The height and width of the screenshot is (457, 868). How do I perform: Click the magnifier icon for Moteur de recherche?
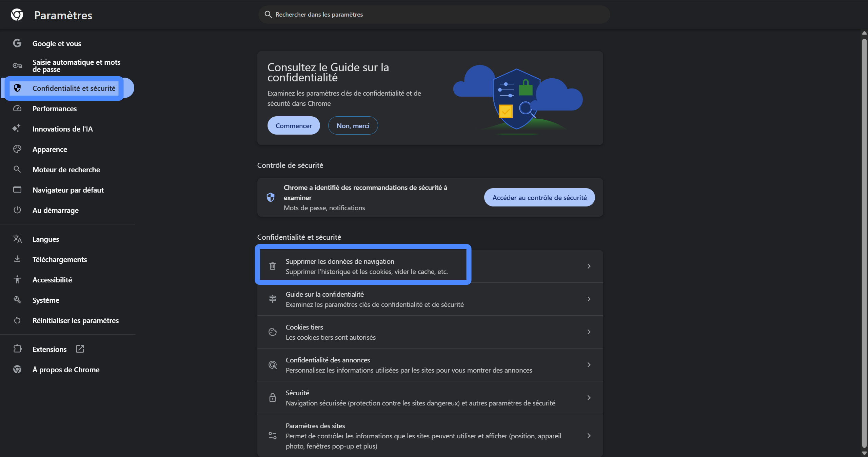(x=17, y=169)
